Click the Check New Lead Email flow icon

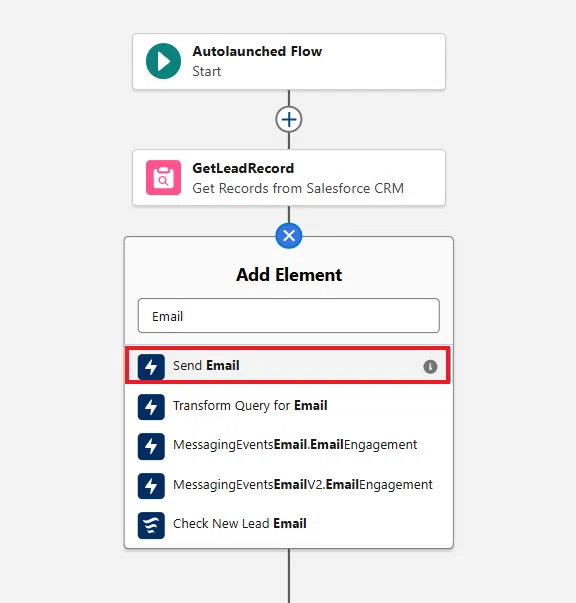point(151,525)
